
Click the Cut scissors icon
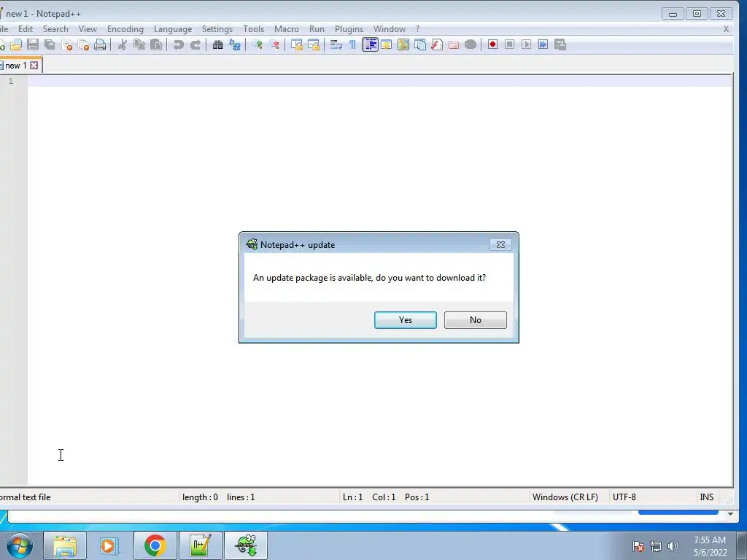(123, 44)
